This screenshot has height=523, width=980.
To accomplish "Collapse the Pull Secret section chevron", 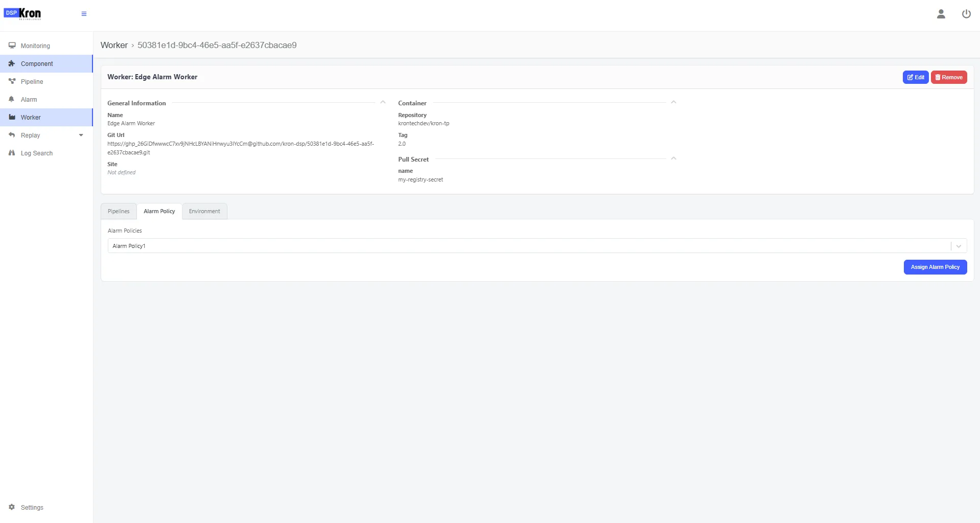I will [x=673, y=158].
